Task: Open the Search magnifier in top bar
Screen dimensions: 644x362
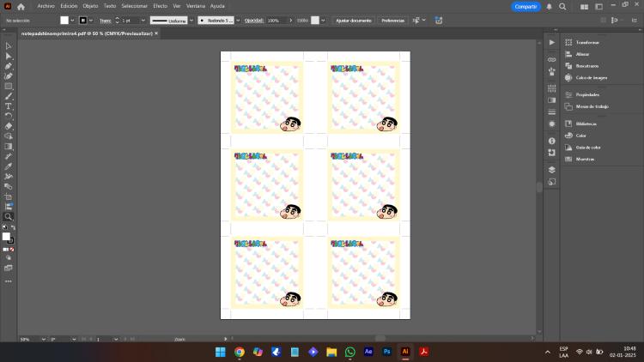Action: (x=562, y=7)
